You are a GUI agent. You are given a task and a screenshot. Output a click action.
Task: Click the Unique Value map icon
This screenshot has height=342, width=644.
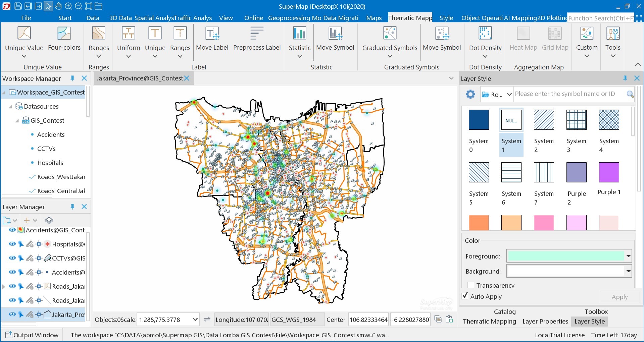[24, 33]
